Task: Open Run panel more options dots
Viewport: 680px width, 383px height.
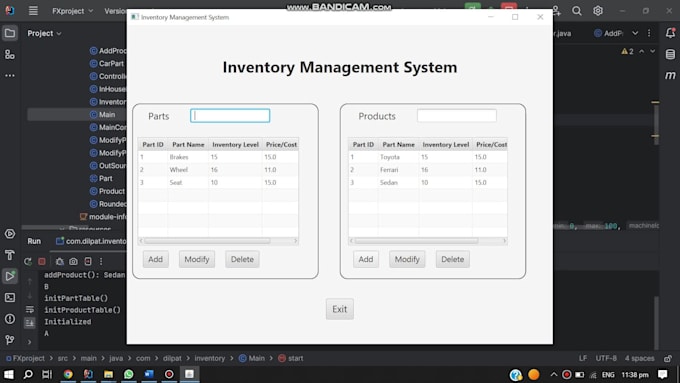Action: pyautogui.click(x=101, y=261)
